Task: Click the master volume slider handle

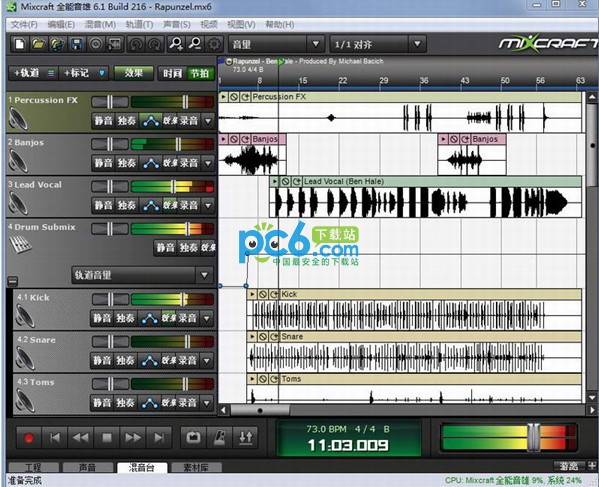Action: click(533, 437)
